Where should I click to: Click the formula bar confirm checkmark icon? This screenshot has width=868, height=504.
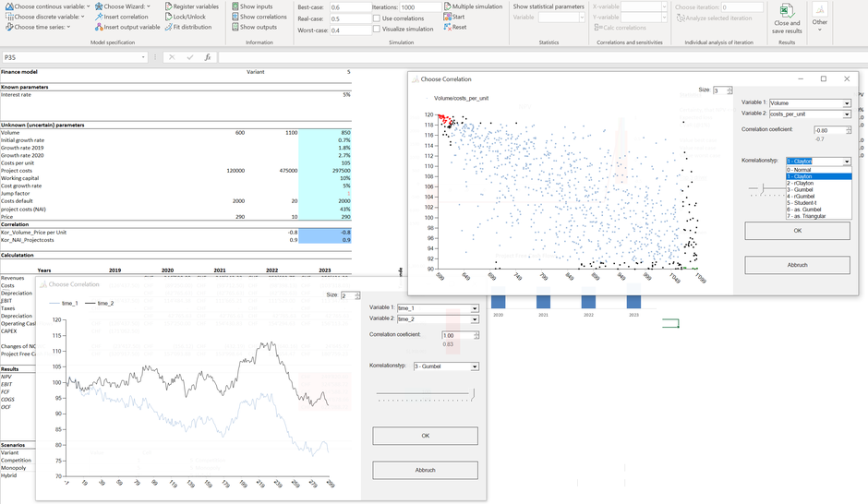pos(190,57)
